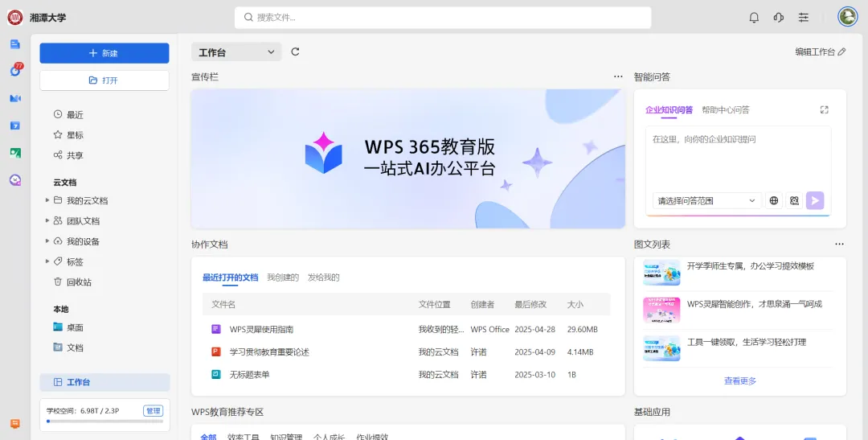The height and width of the screenshot is (440, 868).
Task: Switch to 发给我的 tab
Action: [323, 277]
